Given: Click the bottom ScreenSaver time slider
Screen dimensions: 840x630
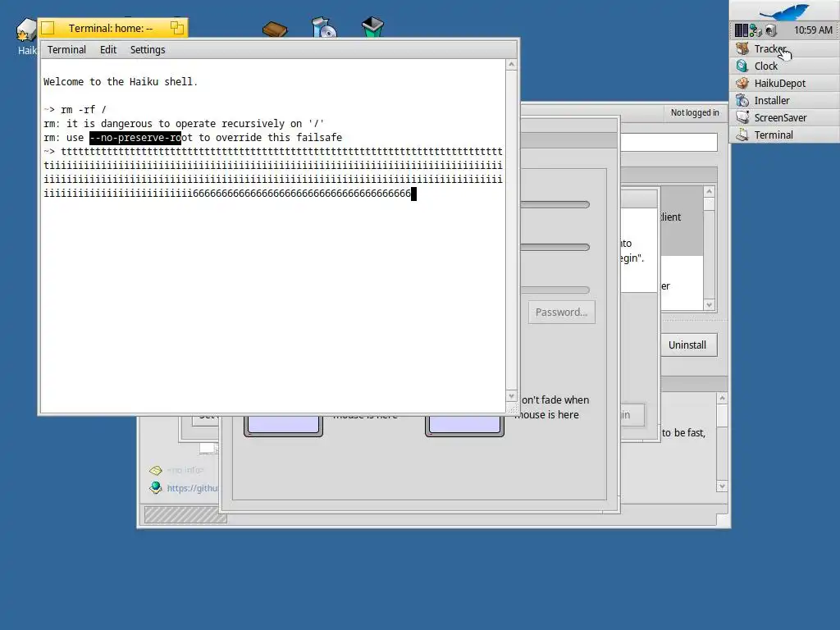Looking at the screenshot, I should pos(555,290).
